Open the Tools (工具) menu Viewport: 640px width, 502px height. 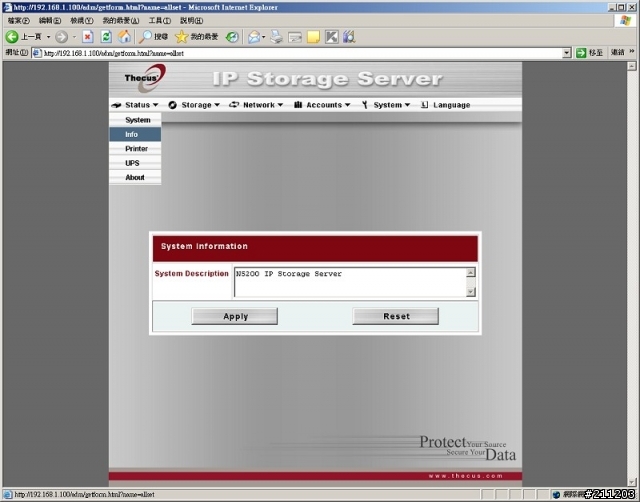tap(160, 20)
